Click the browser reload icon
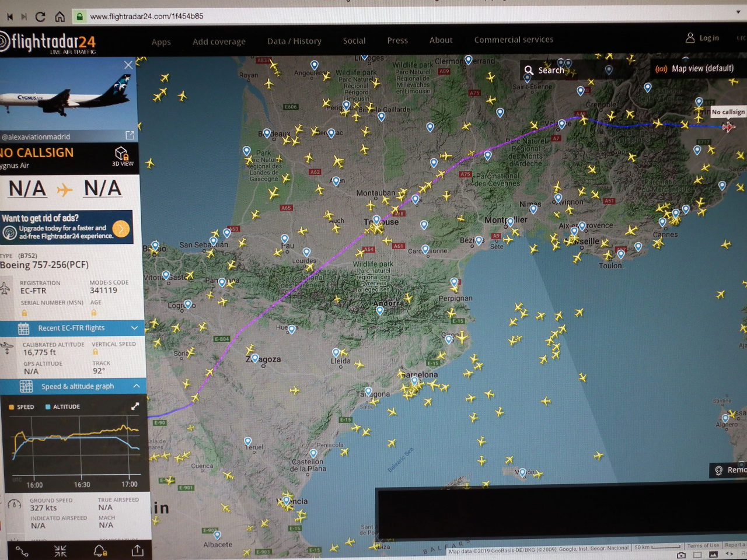This screenshot has height=560, width=747. tap(40, 16)
